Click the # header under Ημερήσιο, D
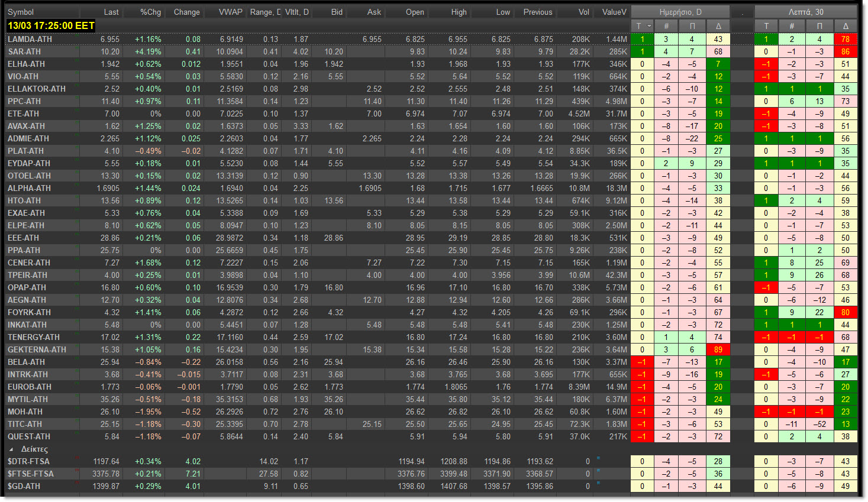868x502 pixels. [x=666, y=26]
